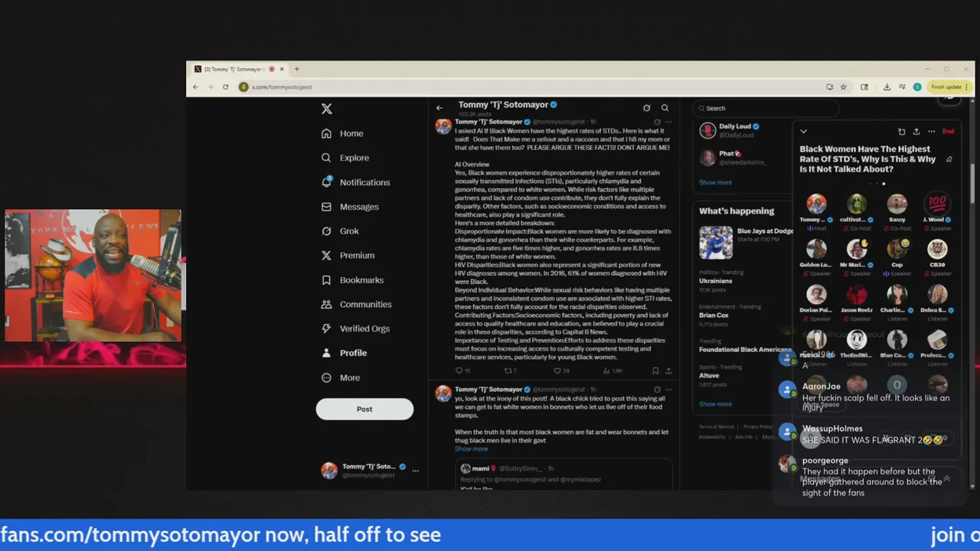Click the share icon on the STD post

click(x=668, y=370)
